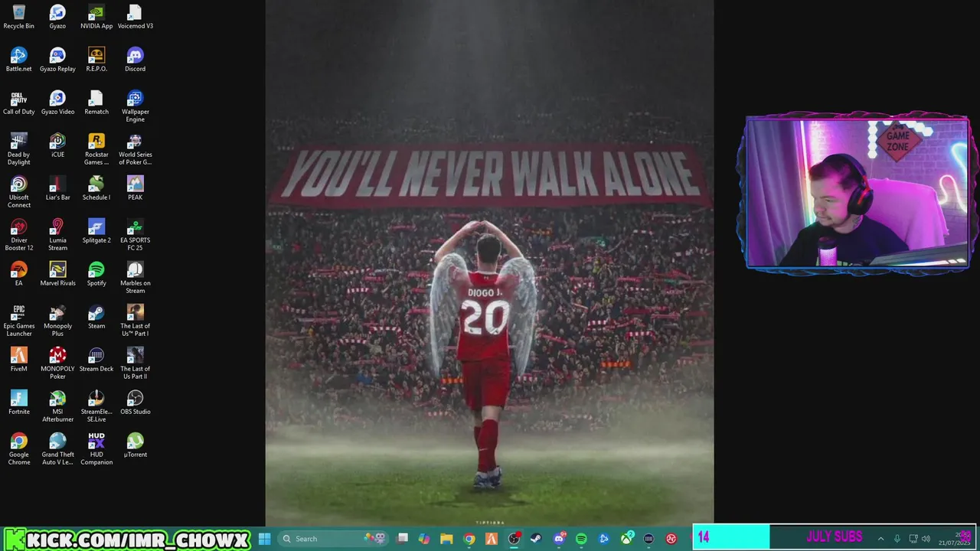Screen dimensions: 980x551
Task: Select the Liar's Bar game icon
Action: click(x=57, y=188)
